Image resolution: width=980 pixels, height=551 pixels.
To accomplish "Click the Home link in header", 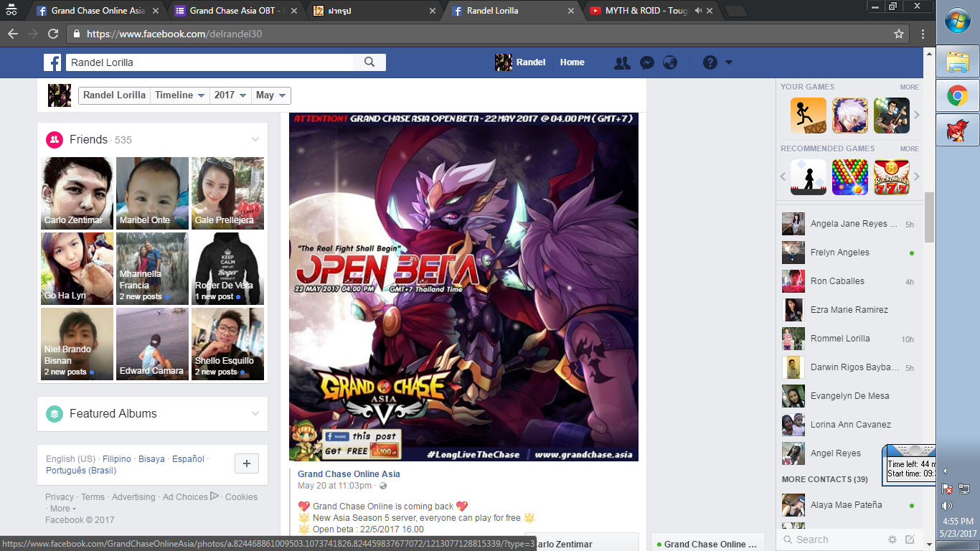I will coord(572,62).
